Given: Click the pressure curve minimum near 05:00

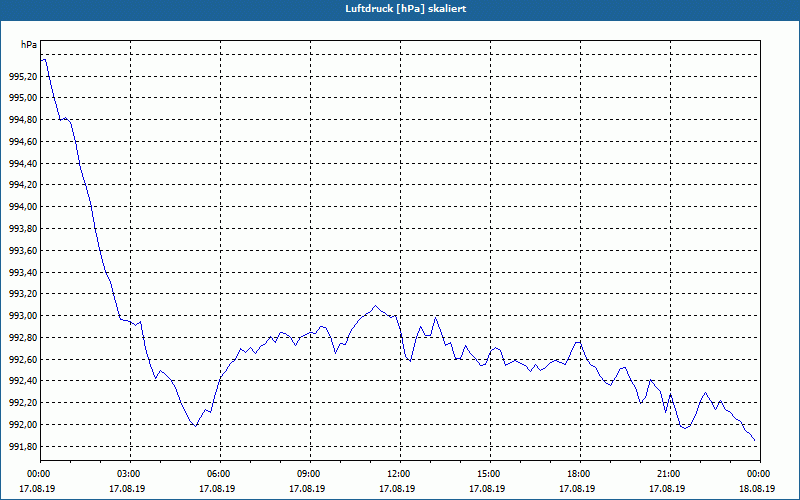Looking at the screenshot, I should [195, 426].
